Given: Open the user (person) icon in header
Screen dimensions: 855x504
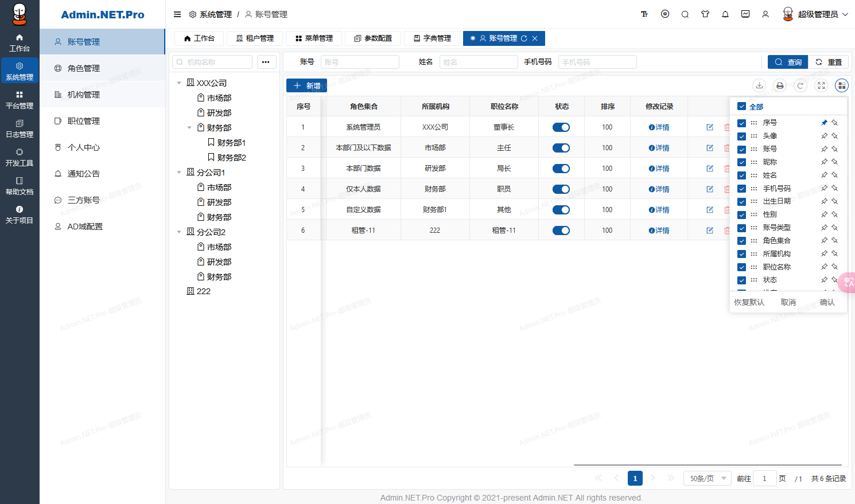Looking at the screenshot, I should (x=765, y=14).
